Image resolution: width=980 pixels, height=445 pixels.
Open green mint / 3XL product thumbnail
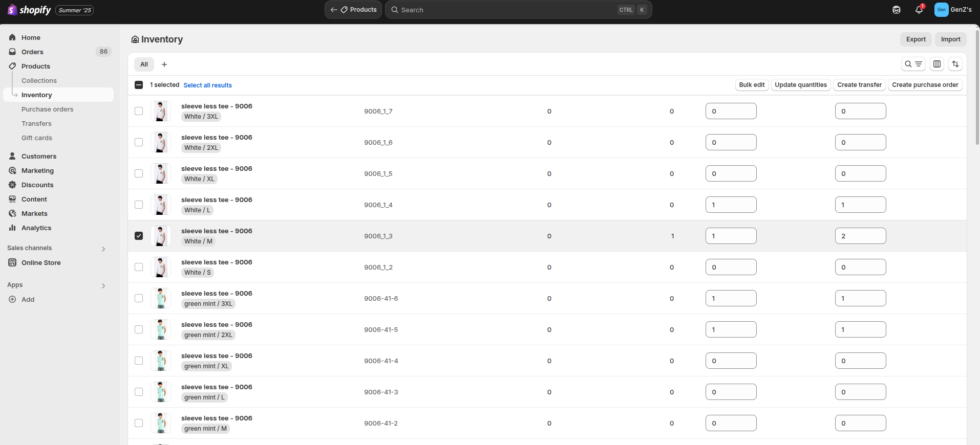click(161, 298)
